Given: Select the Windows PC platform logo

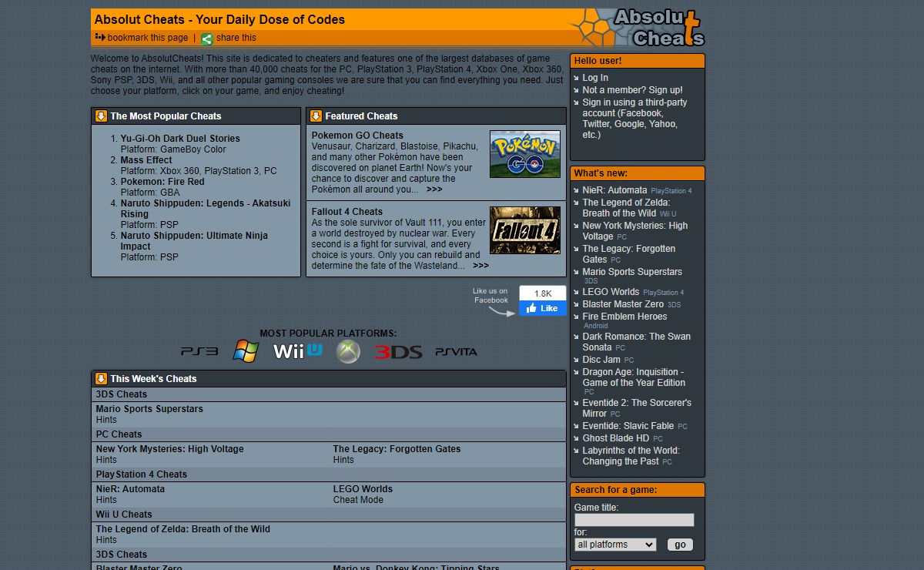Looking at the screenshot, I should (246, 351).
